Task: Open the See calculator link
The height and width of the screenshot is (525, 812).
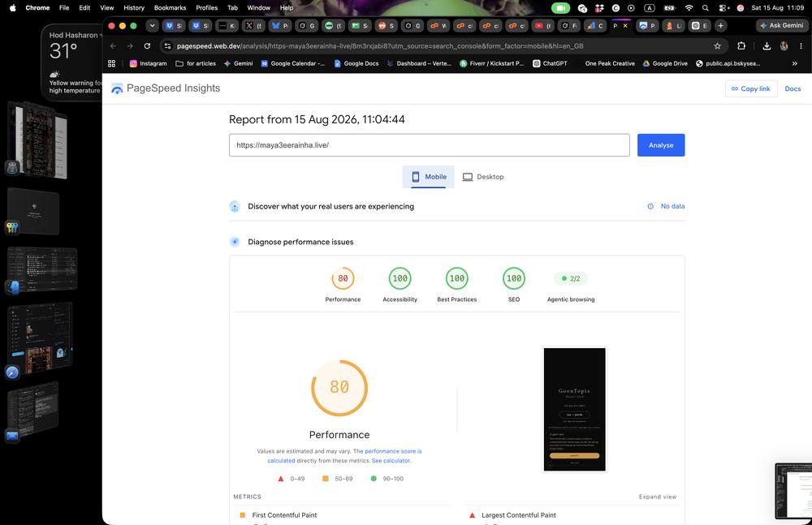Action: 391,460
